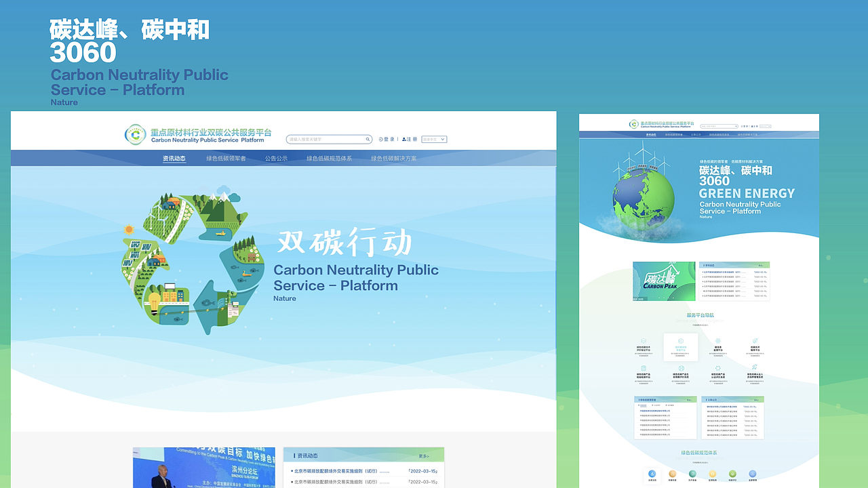Click the 绿色低碳技术评价验证平台 service icon
The height and width of the screenshot is (488, 868).
pyautogui.click(x=644, y=341)
